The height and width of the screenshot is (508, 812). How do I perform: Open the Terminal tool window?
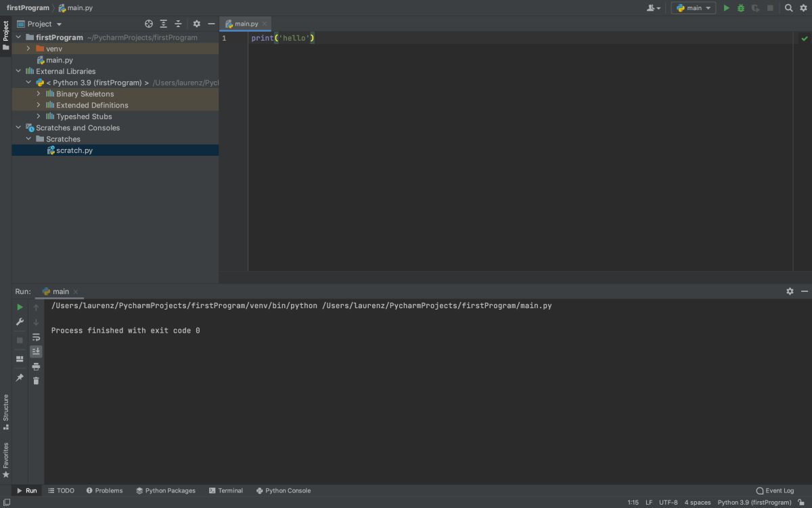click(226, 490)
